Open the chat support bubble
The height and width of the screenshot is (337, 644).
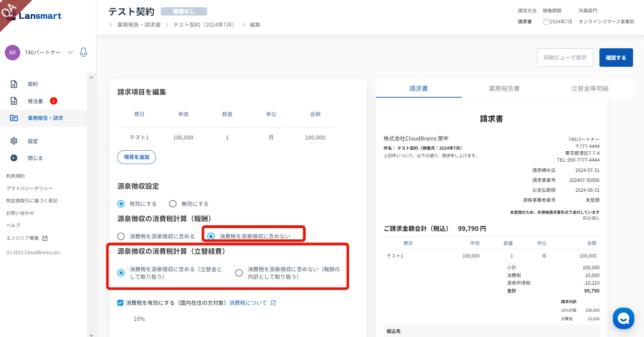623,318
